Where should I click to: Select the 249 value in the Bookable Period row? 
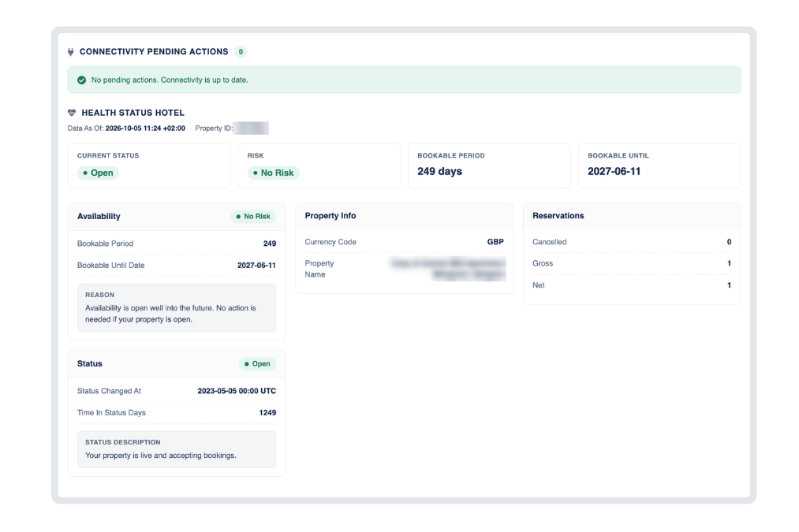[x=270, y=244]
